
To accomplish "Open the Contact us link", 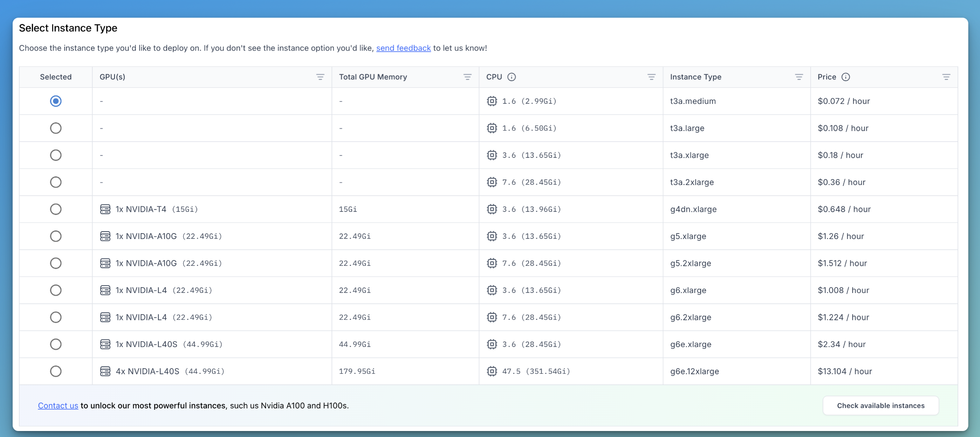I will click(58, 406).
